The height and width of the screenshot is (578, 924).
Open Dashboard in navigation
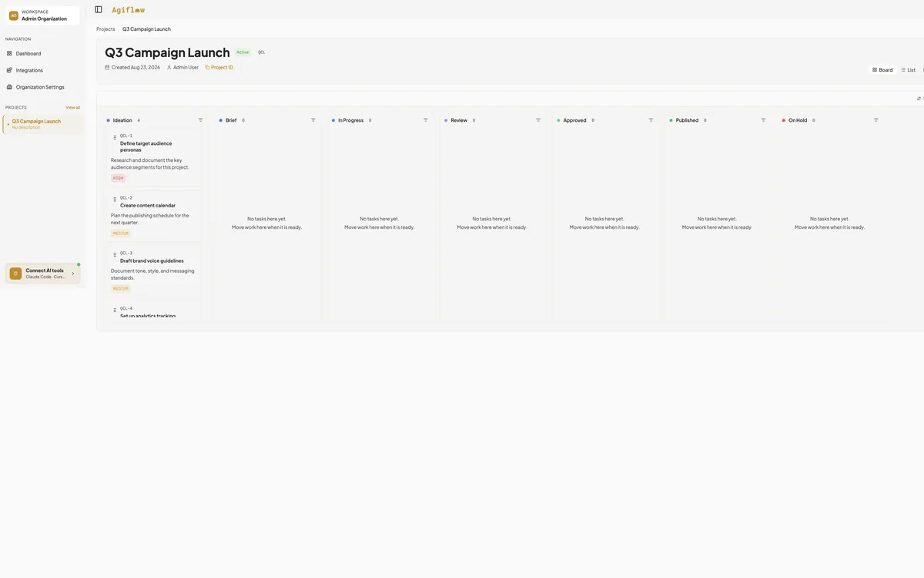tap(43, 53)
